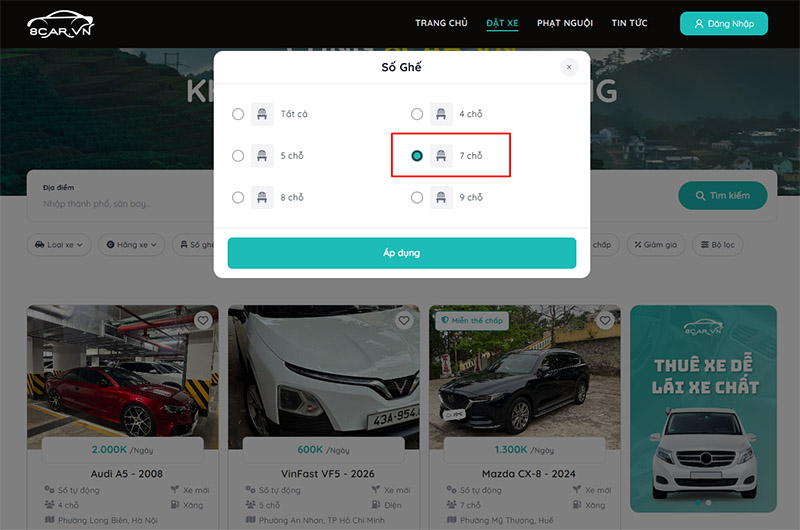Click the Audi A5 - 2008 title
800x530 pixels.
tap(127, 474)
